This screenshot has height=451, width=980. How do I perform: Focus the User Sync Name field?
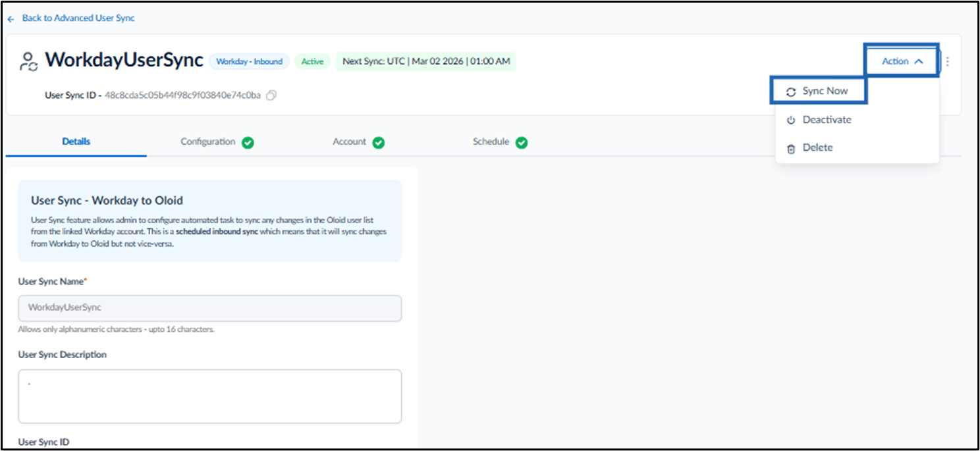[x=210, y=308]
